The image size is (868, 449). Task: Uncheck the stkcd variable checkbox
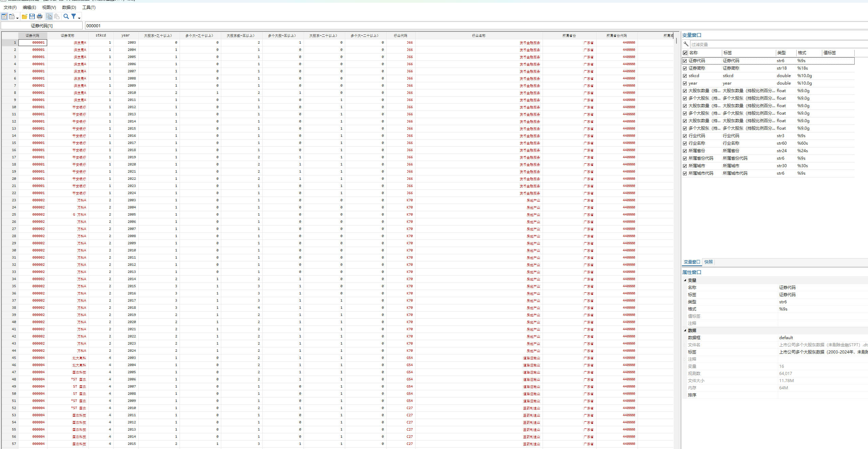tap(685, 76)
